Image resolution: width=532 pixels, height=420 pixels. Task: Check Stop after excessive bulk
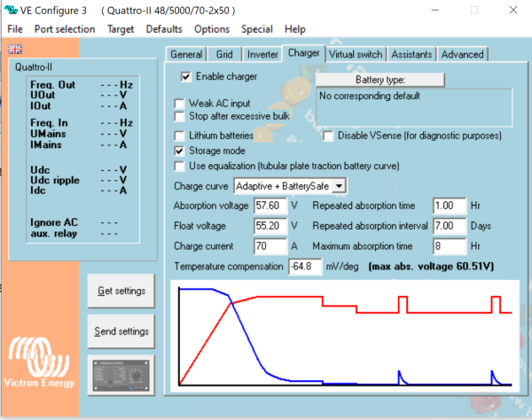[x=179, y=116]
